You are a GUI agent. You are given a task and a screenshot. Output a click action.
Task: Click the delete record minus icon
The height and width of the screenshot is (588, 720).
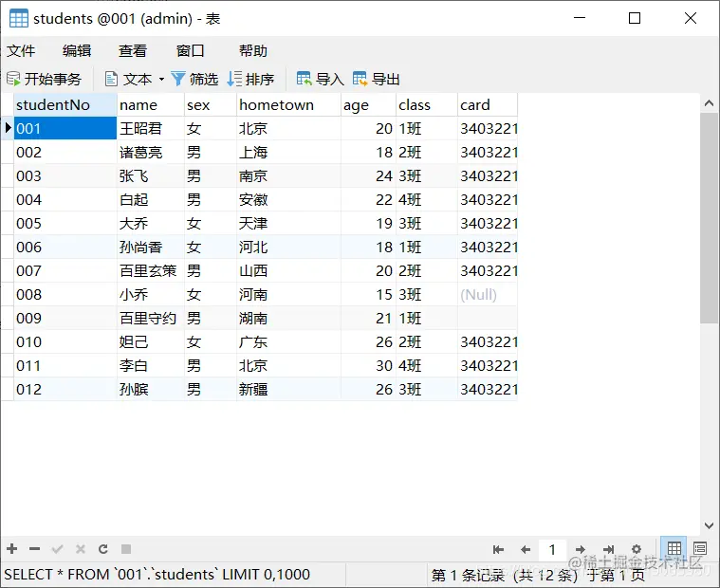pyautogui.click(x=34, y=549)
